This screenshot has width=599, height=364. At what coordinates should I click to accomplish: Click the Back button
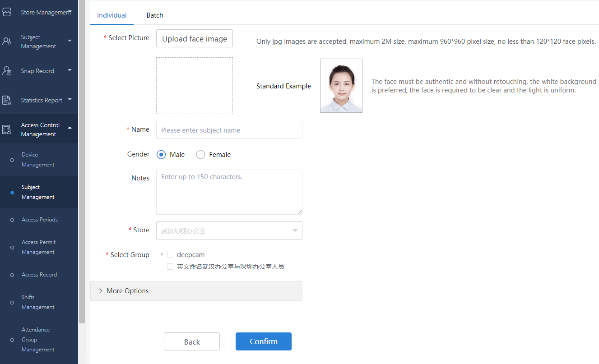pos(192,341)
